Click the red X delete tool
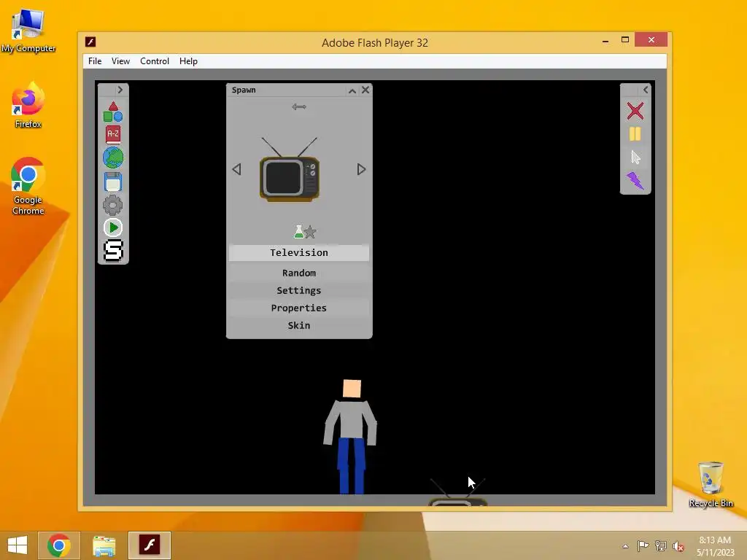747x560 pixels. pyautogui.click(x=635, y=111)
